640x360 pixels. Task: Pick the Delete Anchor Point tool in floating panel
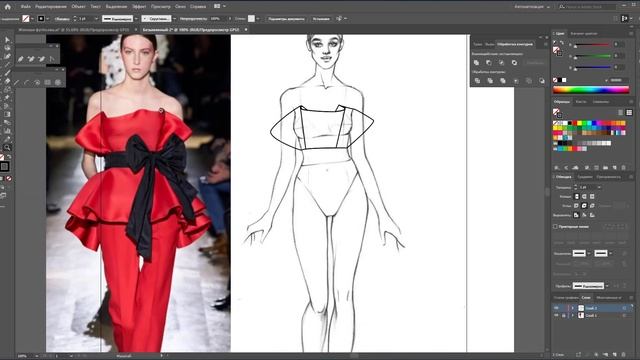tap(42, 59)
